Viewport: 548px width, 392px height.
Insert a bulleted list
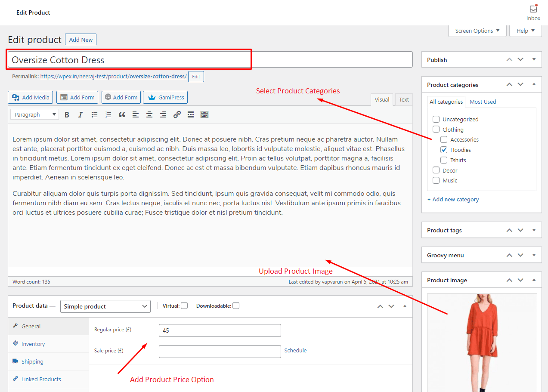(x=94, y=114)
